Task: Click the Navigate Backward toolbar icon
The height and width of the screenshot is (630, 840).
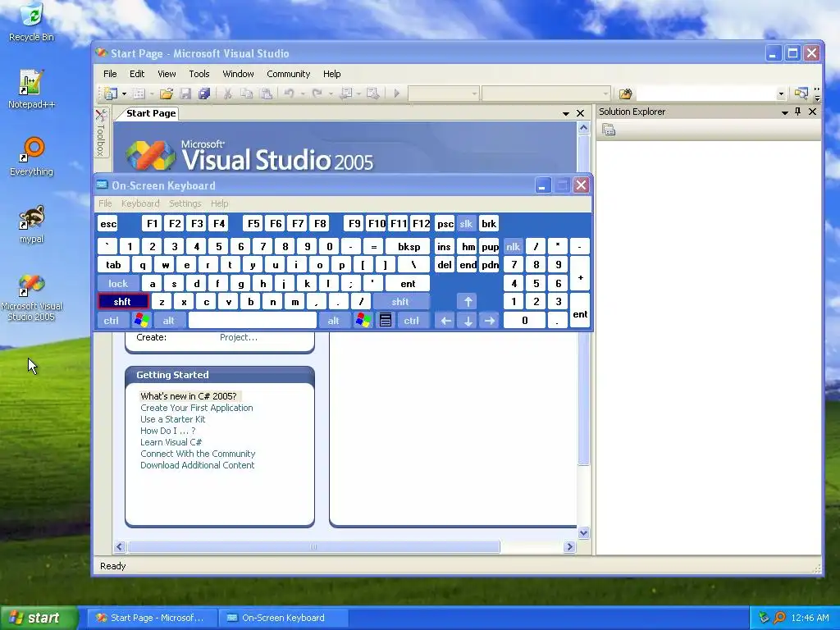Action: coord(346,94)
